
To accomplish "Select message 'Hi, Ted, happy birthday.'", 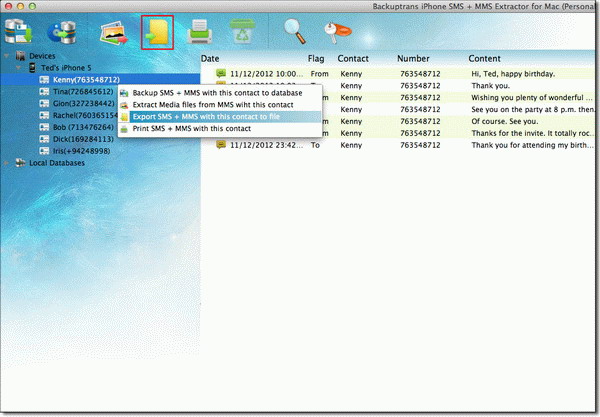I will 513,74.
